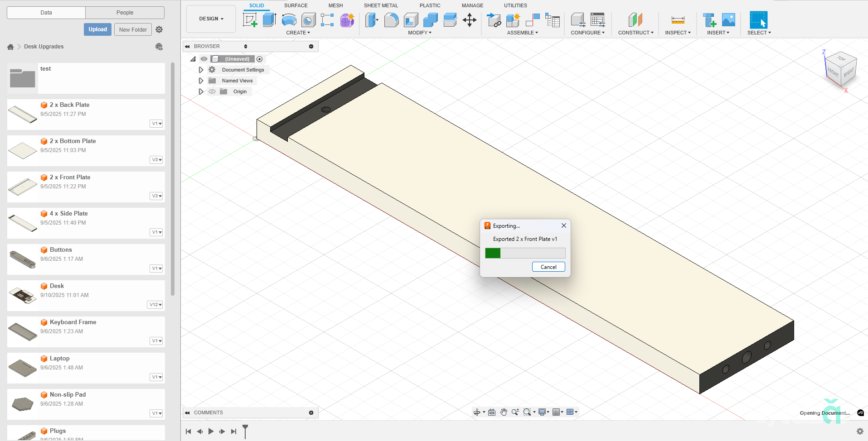The height and width of the screenshot is (441, 868).
Task: Select the Create Sketch tool
Action: (x=250, y=20)
